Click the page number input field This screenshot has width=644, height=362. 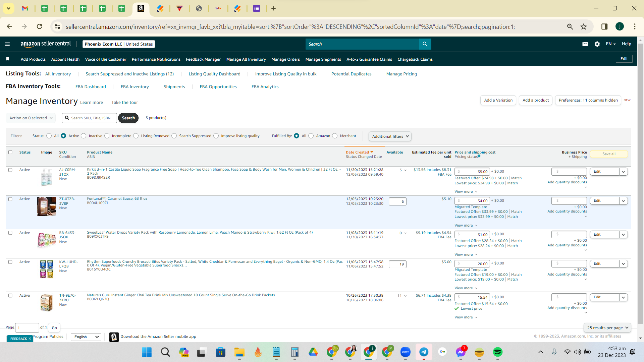[27, 328]
